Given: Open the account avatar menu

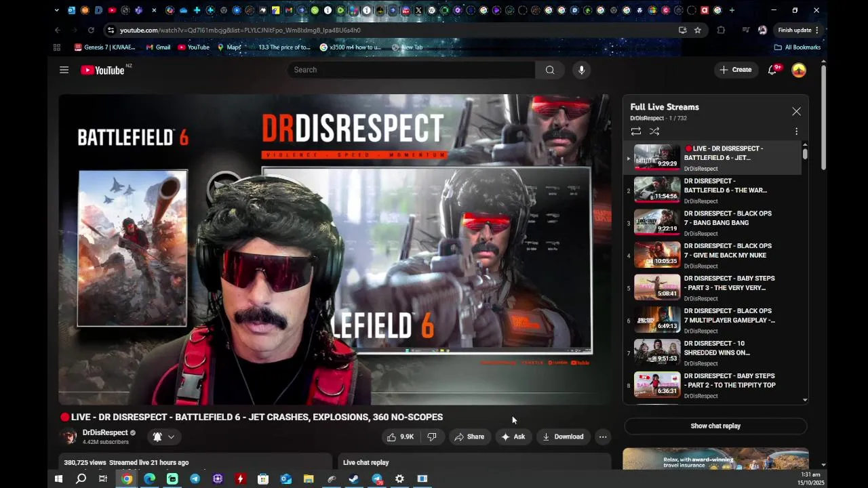Looking at the screenshot, I should click(x=799, y=70).
